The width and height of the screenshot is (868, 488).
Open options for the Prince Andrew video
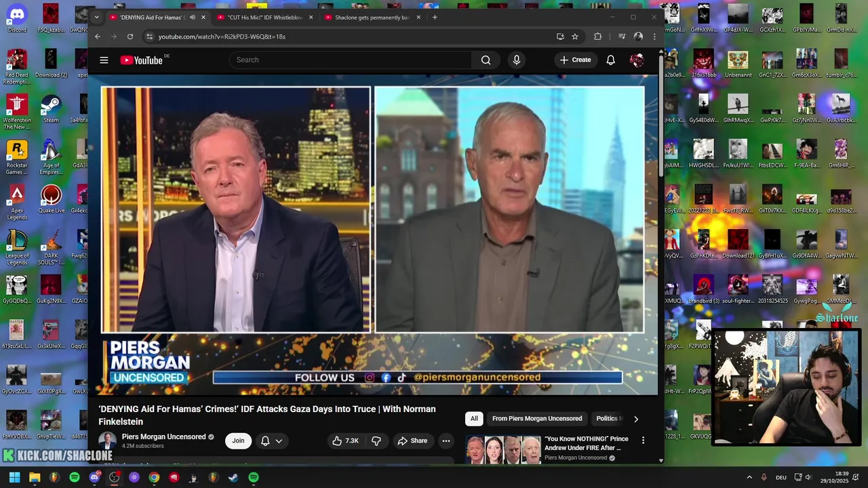click(643, 440)
